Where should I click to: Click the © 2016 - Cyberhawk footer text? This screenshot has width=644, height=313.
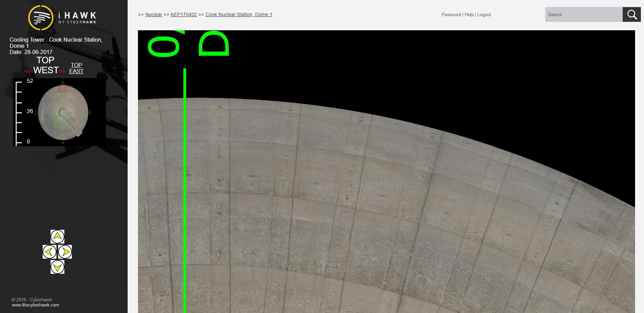[32, 300]
